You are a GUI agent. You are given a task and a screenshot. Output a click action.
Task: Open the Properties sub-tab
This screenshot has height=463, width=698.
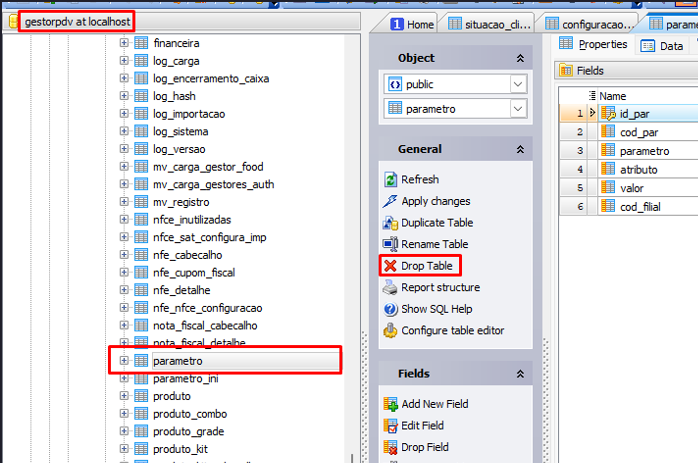coord(593,44)
